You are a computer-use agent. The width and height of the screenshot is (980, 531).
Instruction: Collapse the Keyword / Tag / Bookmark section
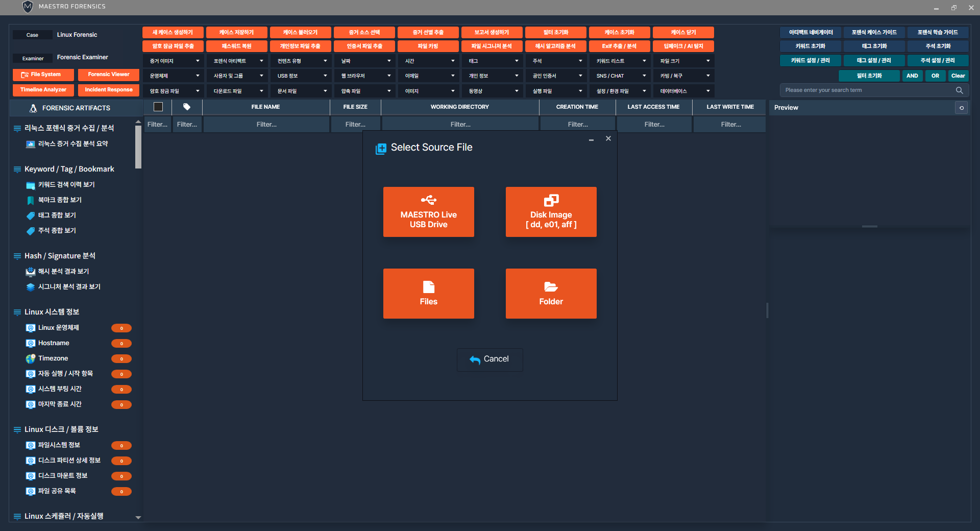pos(17,169)
